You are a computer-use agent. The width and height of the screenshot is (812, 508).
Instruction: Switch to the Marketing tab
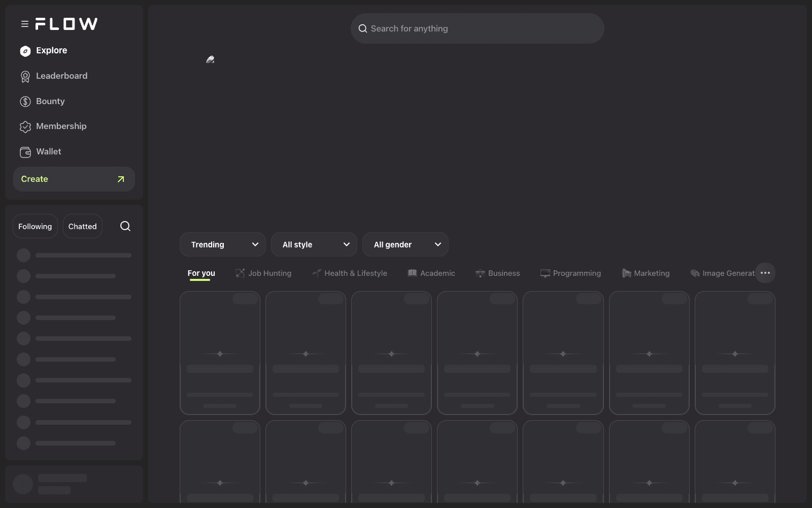click(646, 273)
